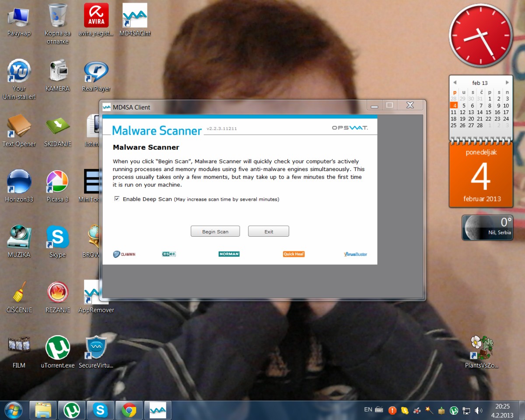Click the red analog clock gadget
525x420 pixels.
(480, 35)
